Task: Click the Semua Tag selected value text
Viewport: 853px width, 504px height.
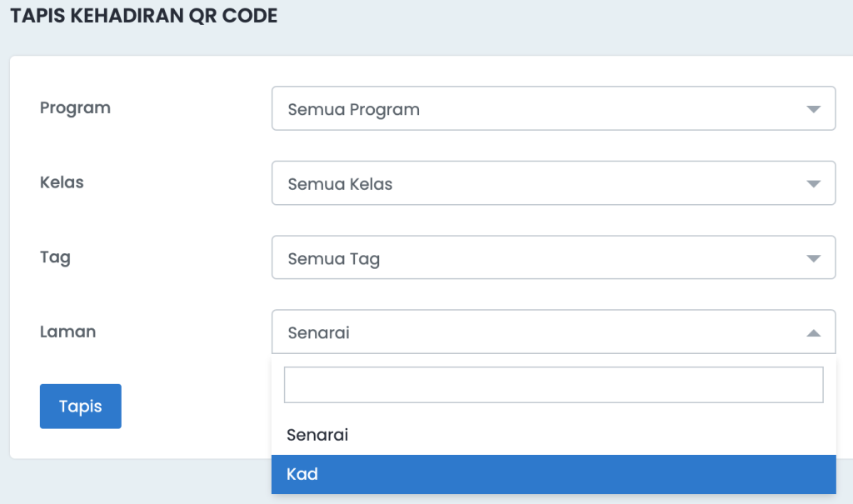Action: (333, 259)
